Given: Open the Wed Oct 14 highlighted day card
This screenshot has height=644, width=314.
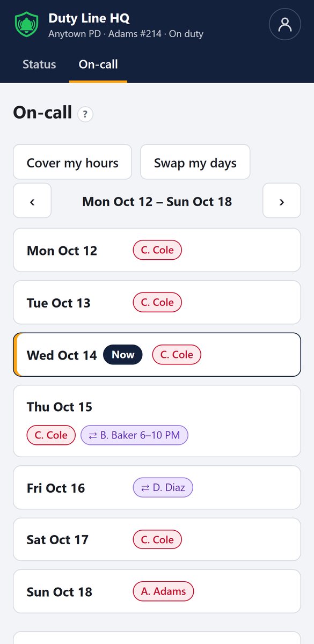Looking at the screenshot, I should (157, 355).
